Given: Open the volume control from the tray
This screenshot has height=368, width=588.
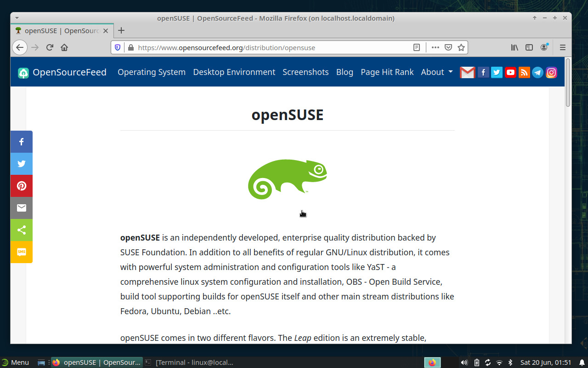Looking at the screenshot, I should point(464,362).
